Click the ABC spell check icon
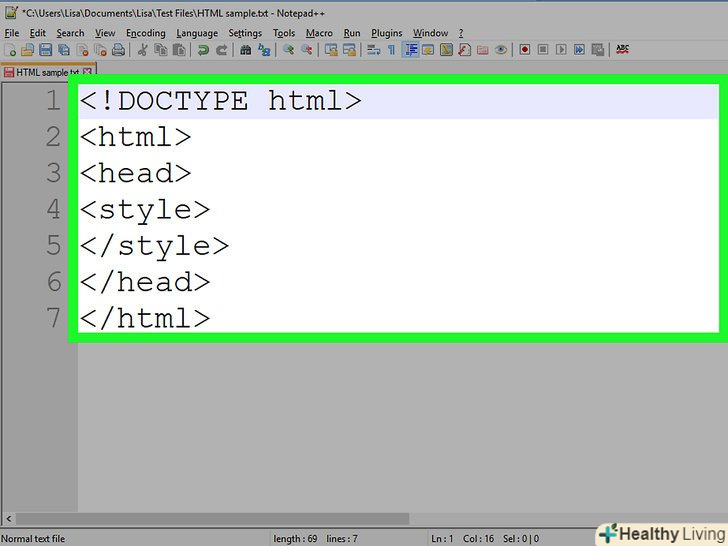Screen dimensions: 728x546 (x=622, y=50)
